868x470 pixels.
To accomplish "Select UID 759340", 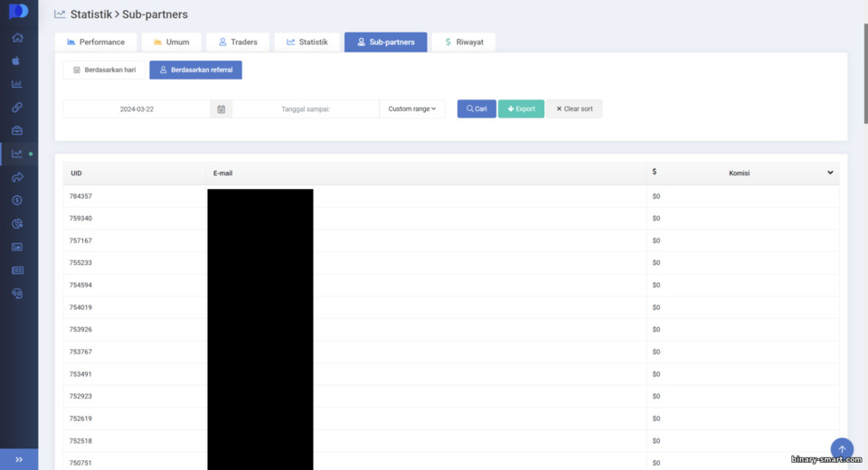I will click(80, 219).
